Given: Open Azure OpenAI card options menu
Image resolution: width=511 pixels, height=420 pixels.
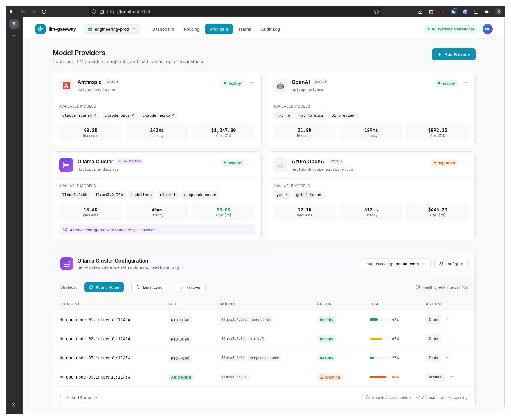Looking at the screenshot, I should tap(465, 162).
